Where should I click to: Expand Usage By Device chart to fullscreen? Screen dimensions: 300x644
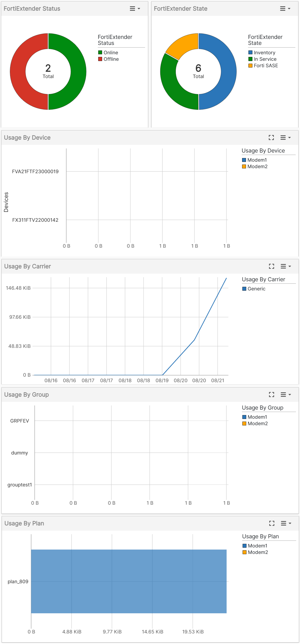[271, 137]
